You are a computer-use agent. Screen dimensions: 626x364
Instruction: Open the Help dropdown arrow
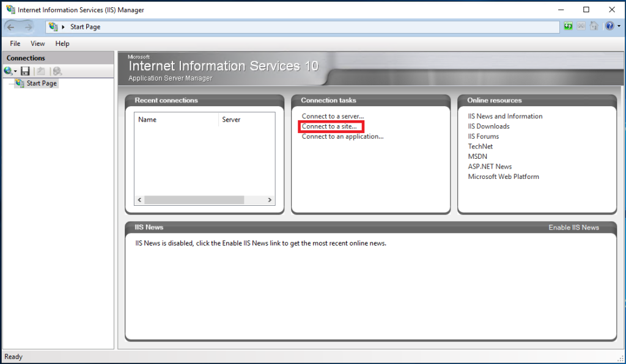pyautogui.click(x=617, y=26)
